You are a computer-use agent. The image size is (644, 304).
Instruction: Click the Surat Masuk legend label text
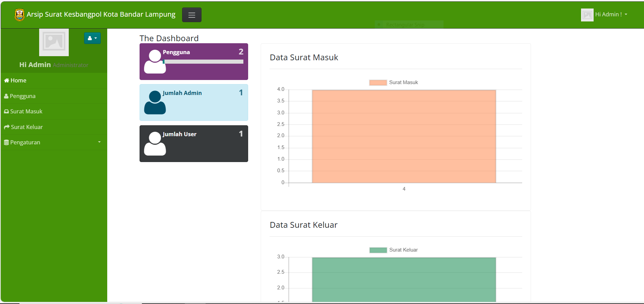(403, 82)
